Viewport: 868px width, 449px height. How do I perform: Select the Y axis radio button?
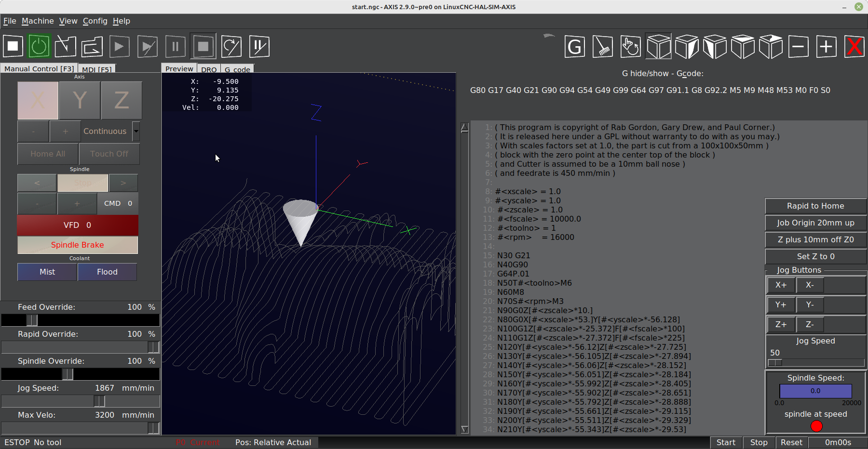coord(80,100)
